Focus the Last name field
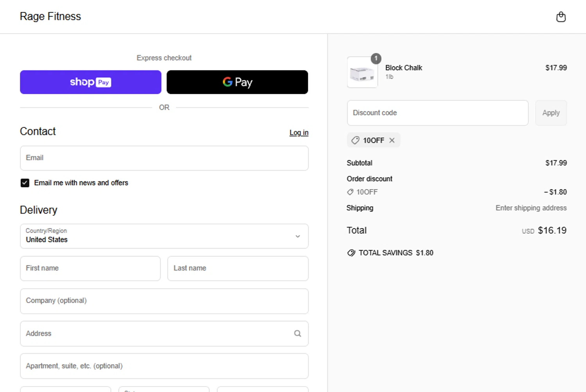 [x=238, y=268]
